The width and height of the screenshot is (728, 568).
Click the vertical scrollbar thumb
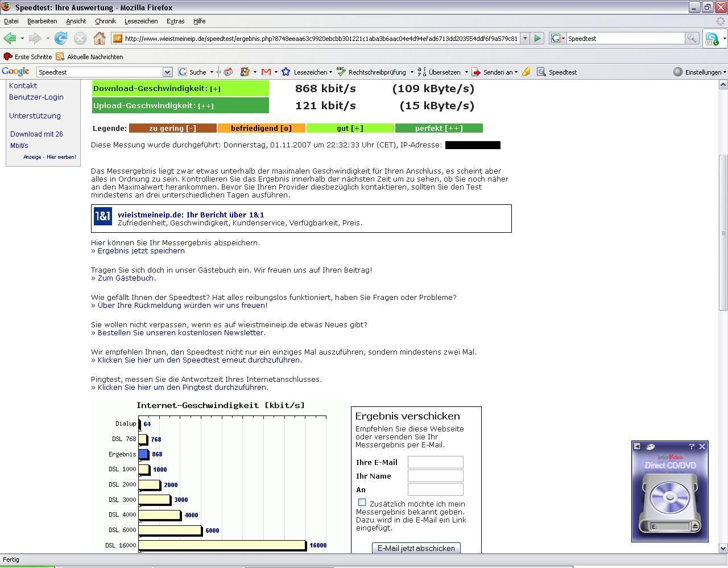pos(723,233)
